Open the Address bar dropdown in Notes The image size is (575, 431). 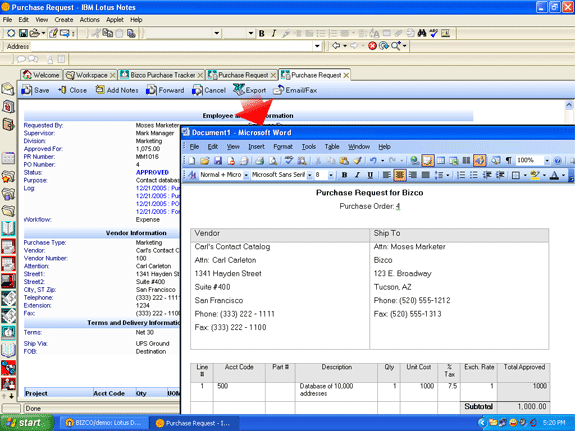pos(318,46)
